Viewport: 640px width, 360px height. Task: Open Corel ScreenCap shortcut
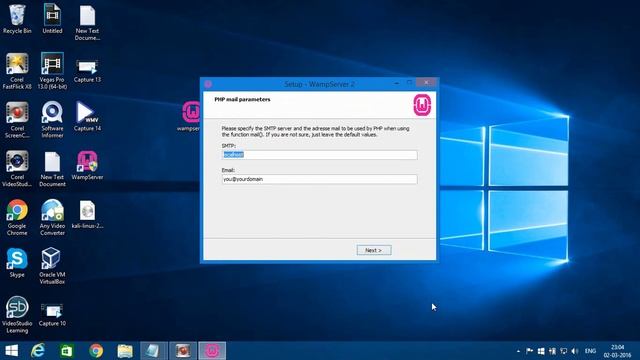17,120
